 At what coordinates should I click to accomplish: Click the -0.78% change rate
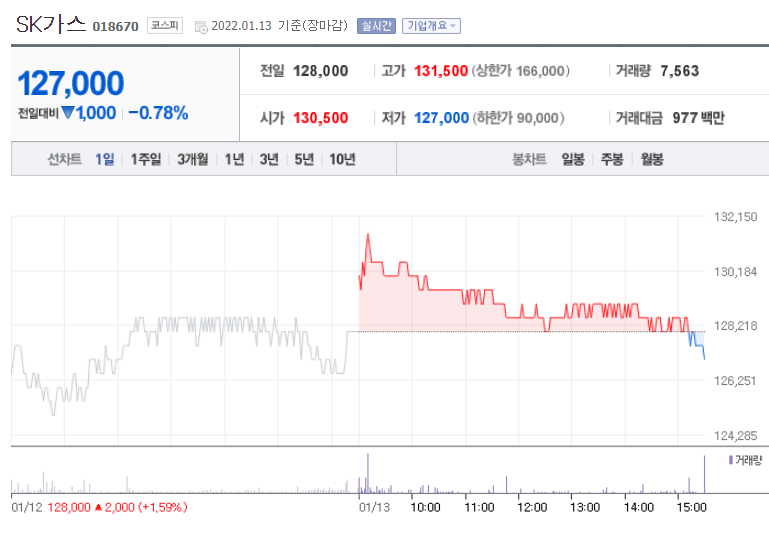(158, 113)
